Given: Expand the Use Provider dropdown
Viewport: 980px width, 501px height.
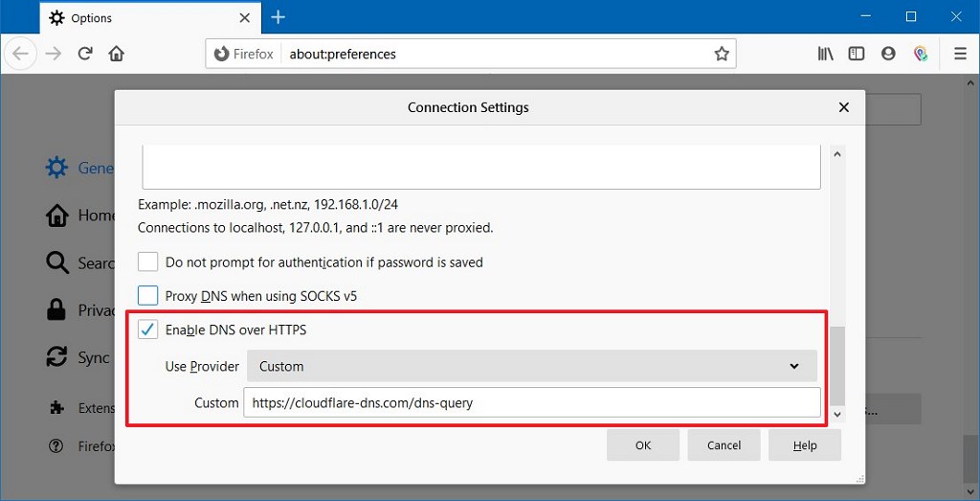Looking at the screenshot, I should [531, 366].
